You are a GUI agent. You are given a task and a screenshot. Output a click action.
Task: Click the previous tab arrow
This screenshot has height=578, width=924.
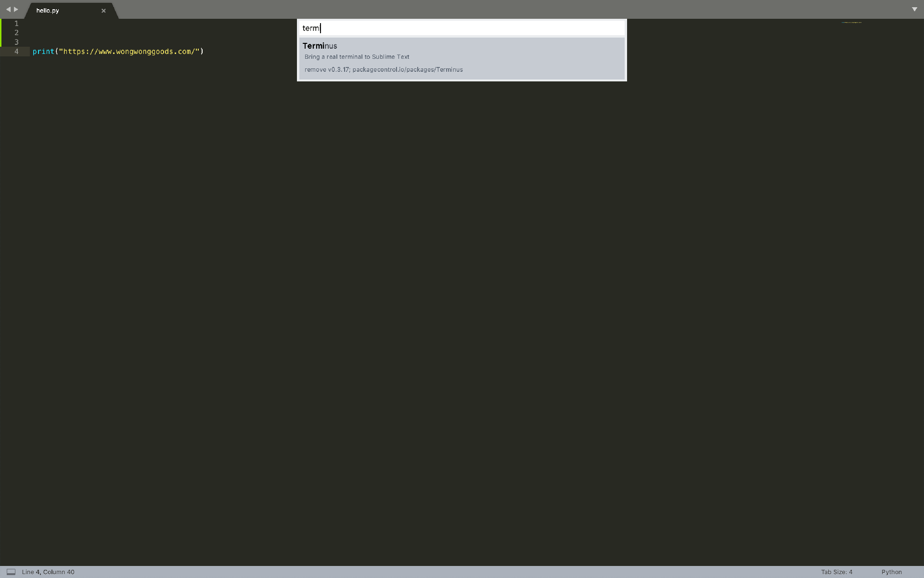(8, 9)
